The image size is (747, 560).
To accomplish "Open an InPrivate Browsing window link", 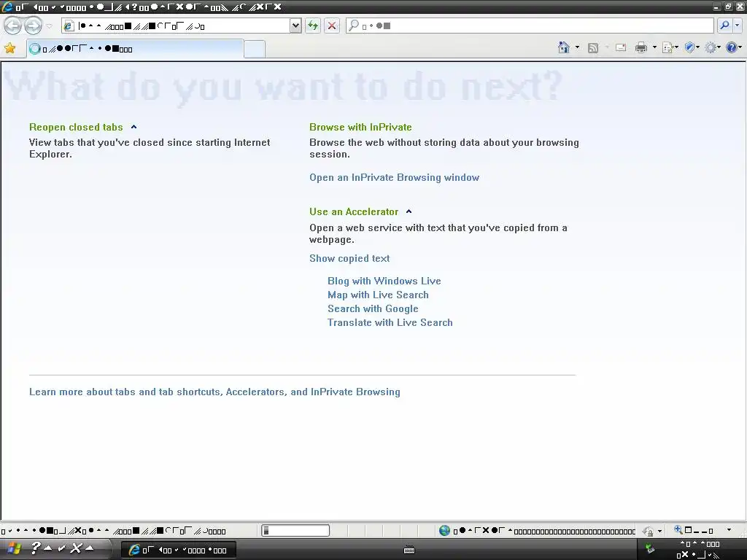I will click(x=394, y=178).
